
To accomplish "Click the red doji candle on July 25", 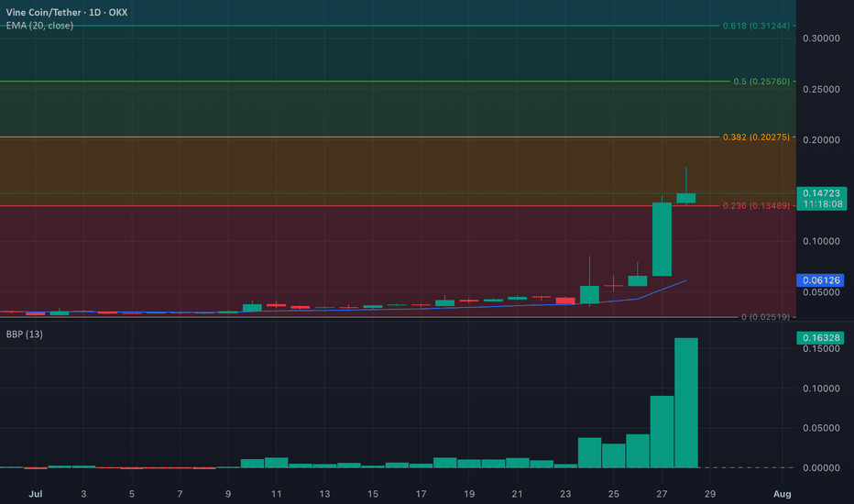I will pyautogui.click(x=613, y=284).
